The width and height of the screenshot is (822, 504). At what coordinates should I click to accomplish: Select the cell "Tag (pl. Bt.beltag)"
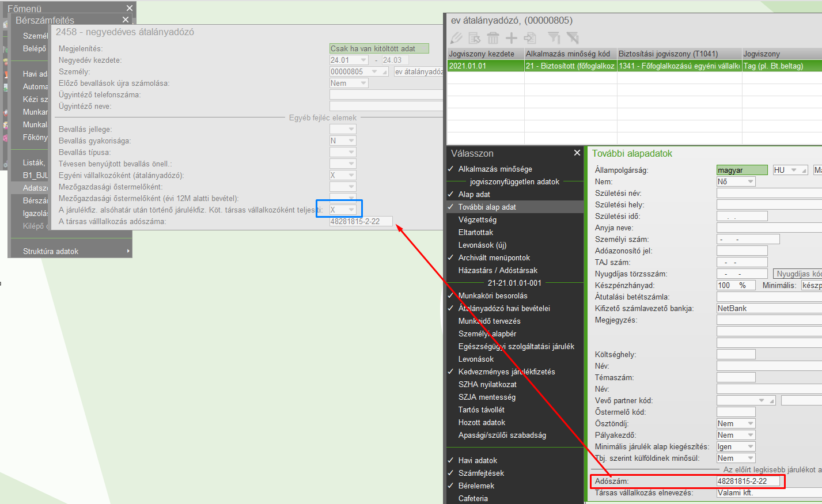click(782, 66)
